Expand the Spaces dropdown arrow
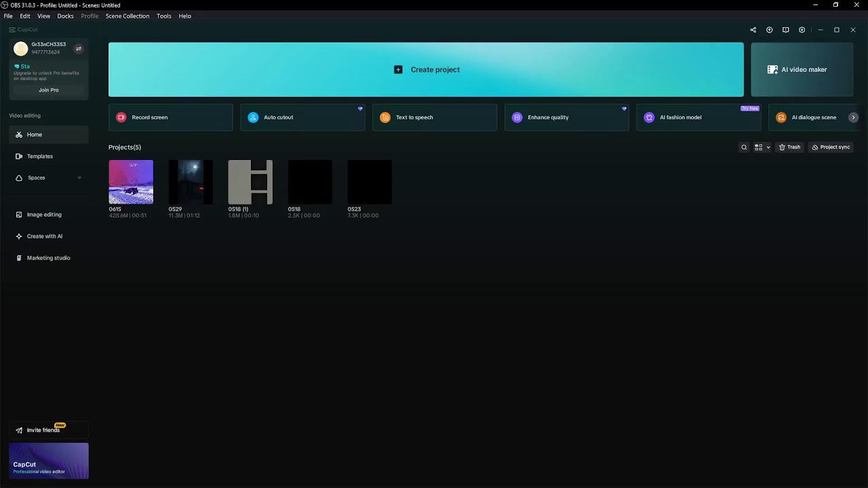 (x=79, y=178)
